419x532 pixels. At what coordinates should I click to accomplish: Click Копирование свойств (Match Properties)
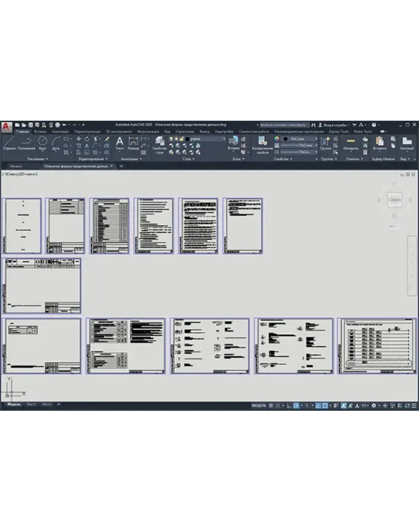point(262,144)
